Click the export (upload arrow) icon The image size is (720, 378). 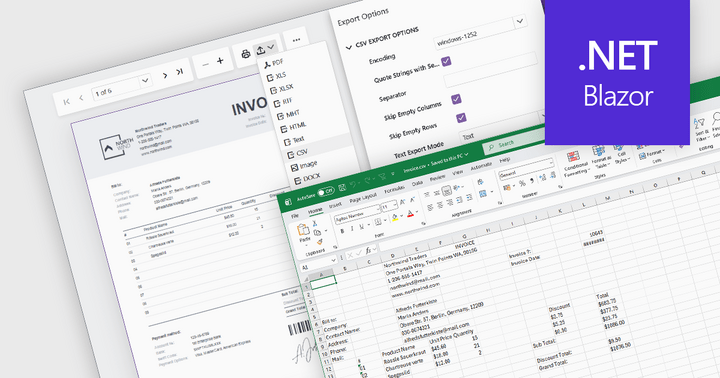point(260,50)
